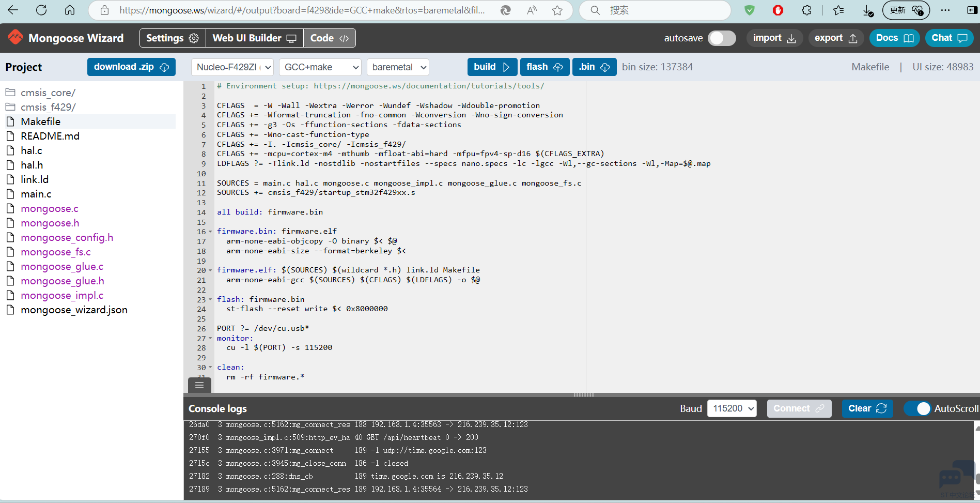Open the read aloud icon in address bar
The image size is (980, 503).
tap(532, 10)
